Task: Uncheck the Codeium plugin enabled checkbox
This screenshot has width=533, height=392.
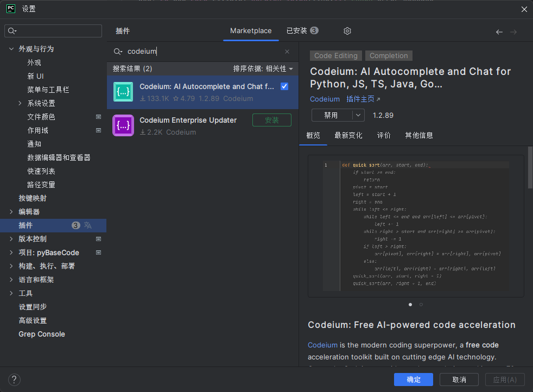Action: pyautogui.click(x=284, y=86)
